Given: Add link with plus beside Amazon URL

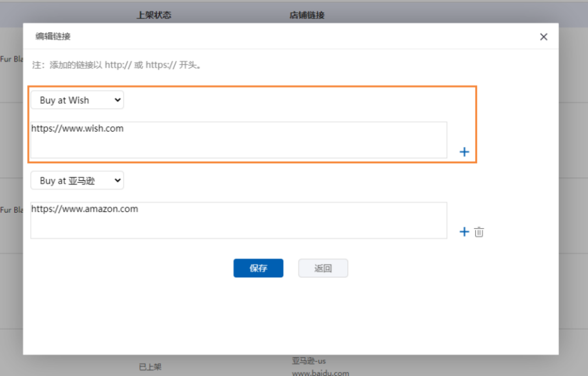Looking at the screenshot, I should pyautogui.click(x=464, y=232).
